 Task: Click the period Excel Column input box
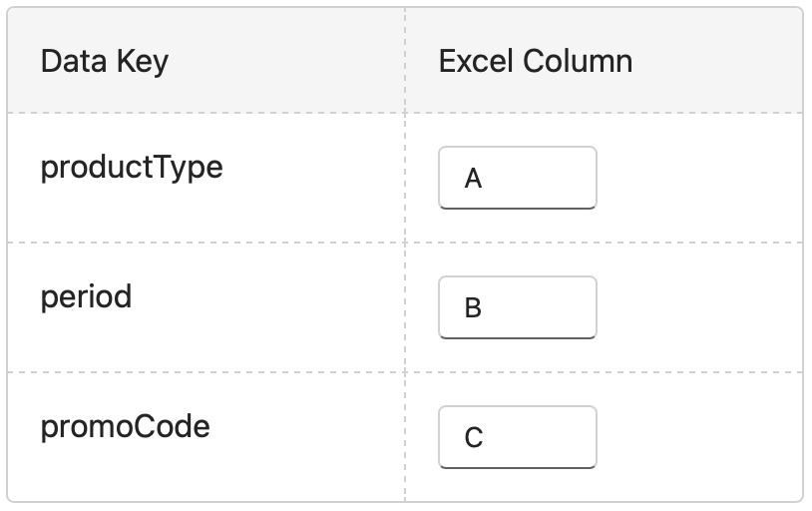[517, 307]
